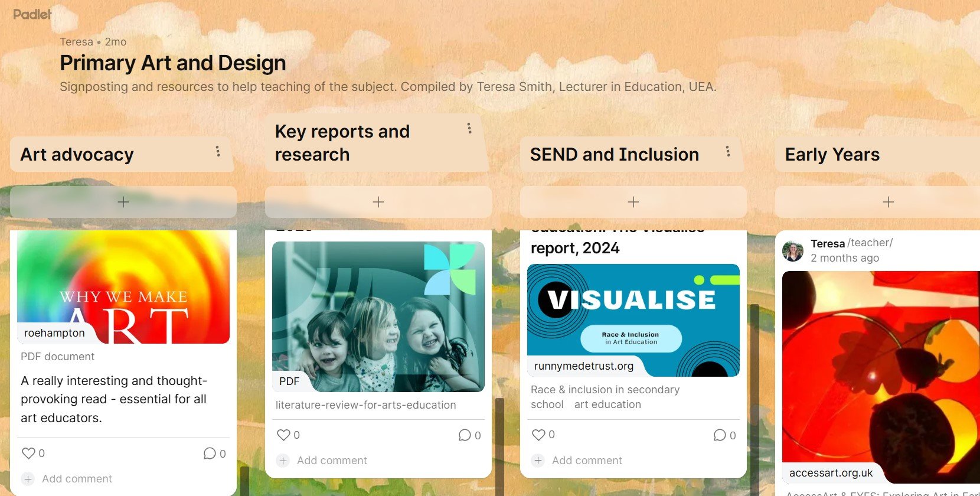Click the literature-review-for-arts-education caption
Image resolution: width=980 pixels, height=496 pixels.
[365, 405]
